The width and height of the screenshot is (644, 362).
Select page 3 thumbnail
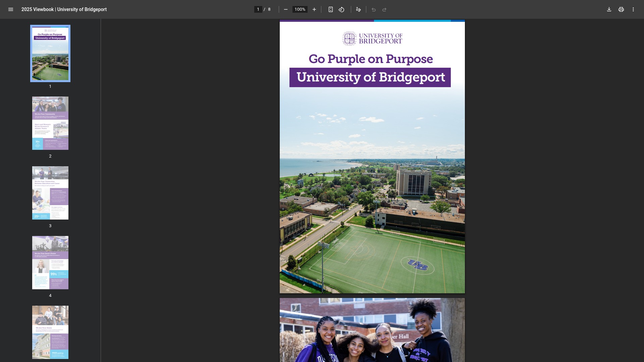click(x=50, y=193)
